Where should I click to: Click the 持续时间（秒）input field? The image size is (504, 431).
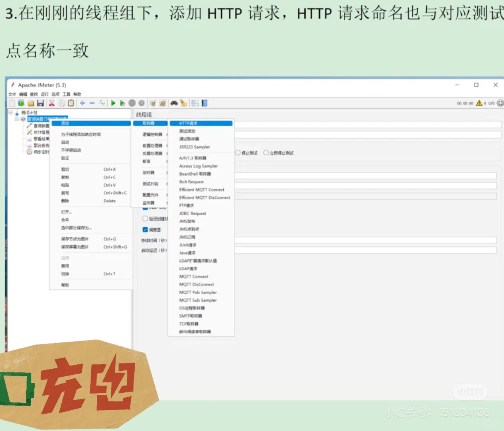[x=366, y=240]
